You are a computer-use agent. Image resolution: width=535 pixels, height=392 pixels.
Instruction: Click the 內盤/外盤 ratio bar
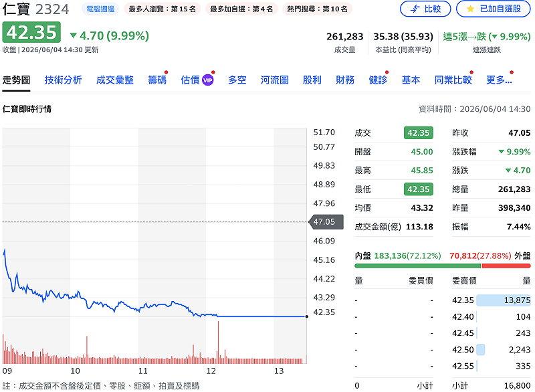[x=443, y=266]
